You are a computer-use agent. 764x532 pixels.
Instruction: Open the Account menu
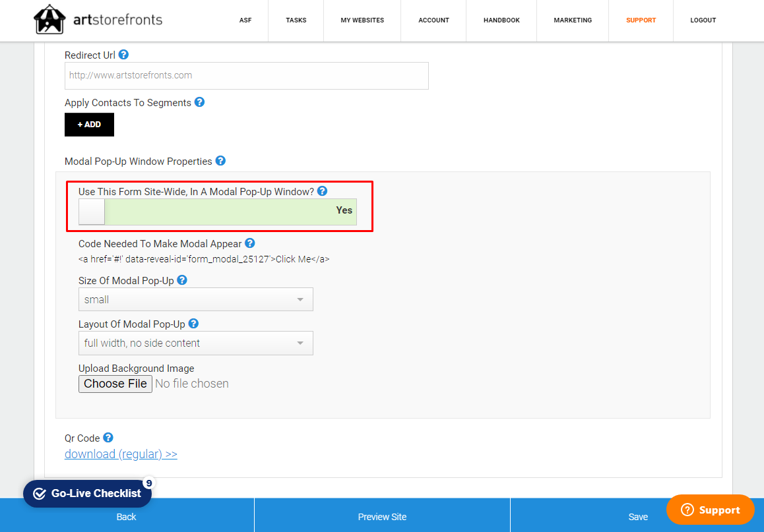(x=433, y=20)
